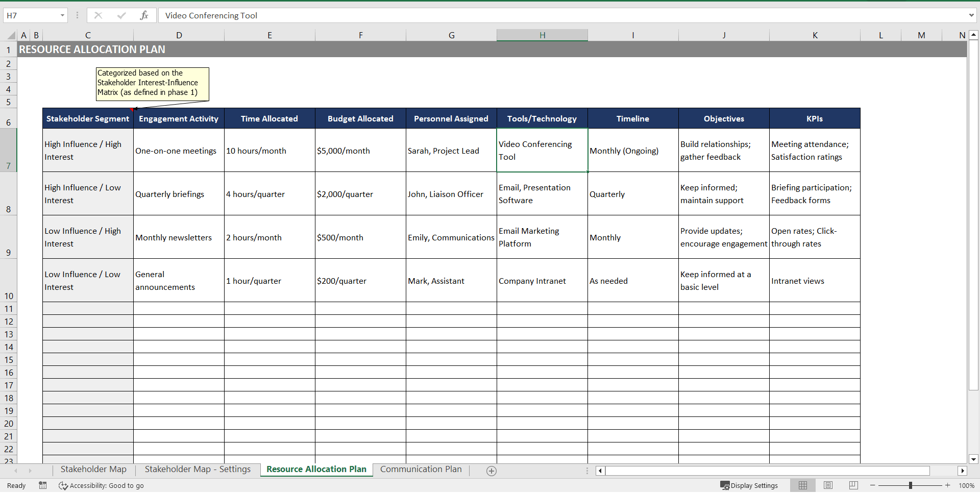
Task: Click horizontal scrollbar right arrow
Action: (x=963, y=471)
